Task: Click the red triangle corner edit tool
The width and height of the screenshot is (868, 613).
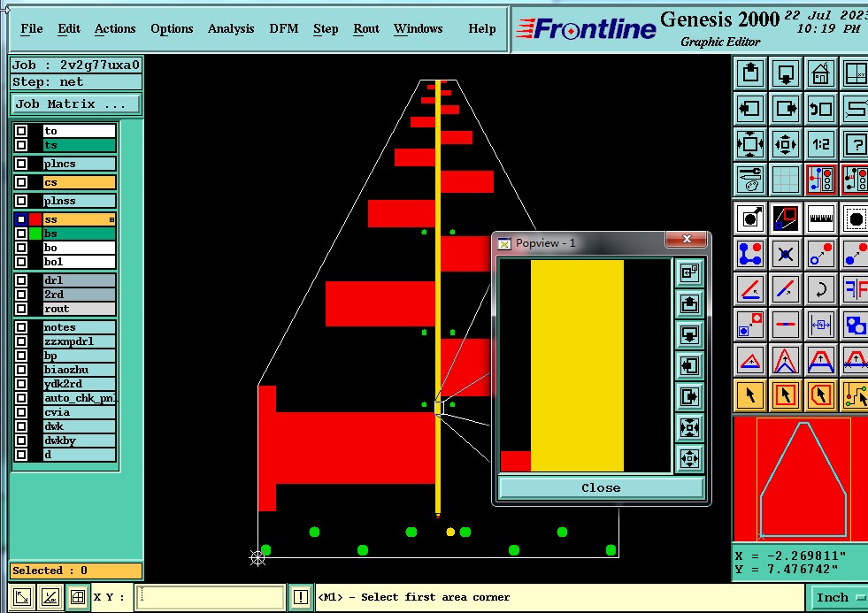Action: (x=750, y=360)
